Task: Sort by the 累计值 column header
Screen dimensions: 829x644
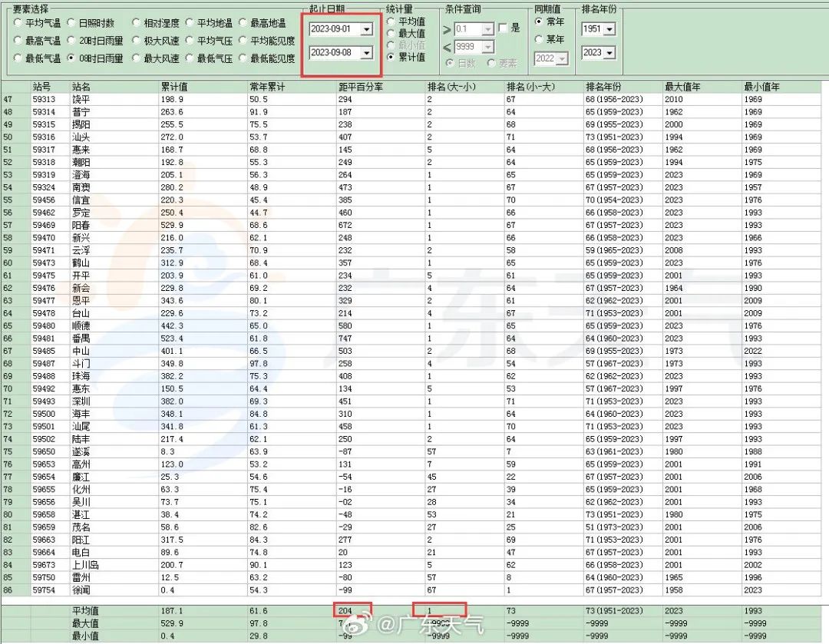Action: [x=174, y=86]
